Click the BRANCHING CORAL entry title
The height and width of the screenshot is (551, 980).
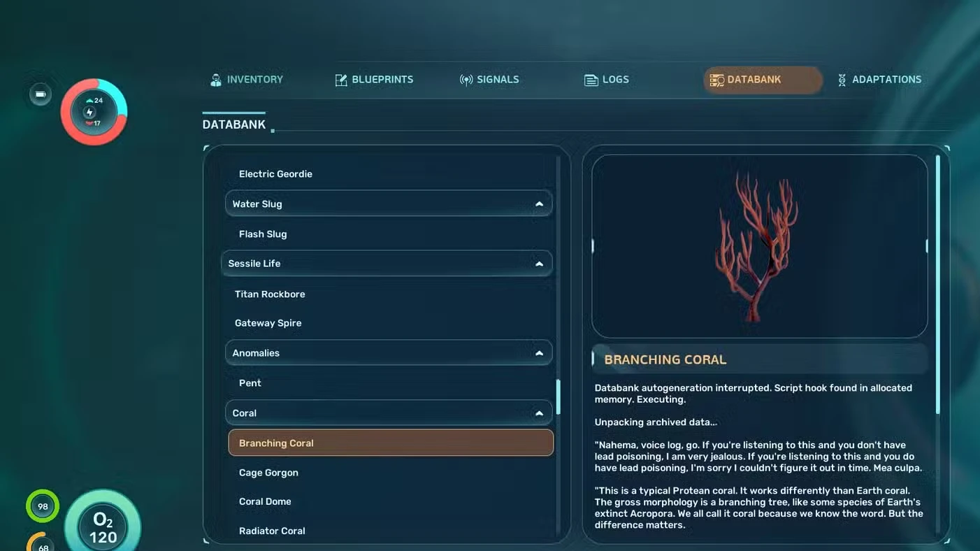pos(665,360)
